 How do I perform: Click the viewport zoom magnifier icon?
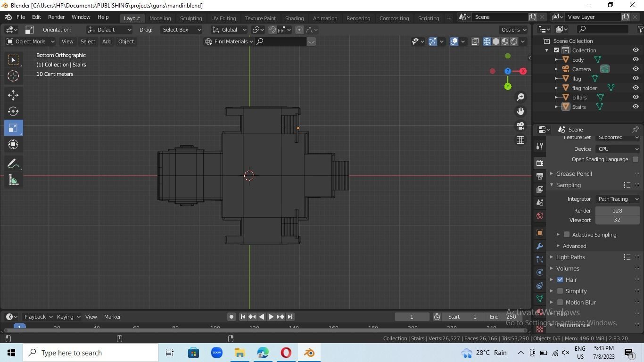pyautogui.click(x=520, y=97)
